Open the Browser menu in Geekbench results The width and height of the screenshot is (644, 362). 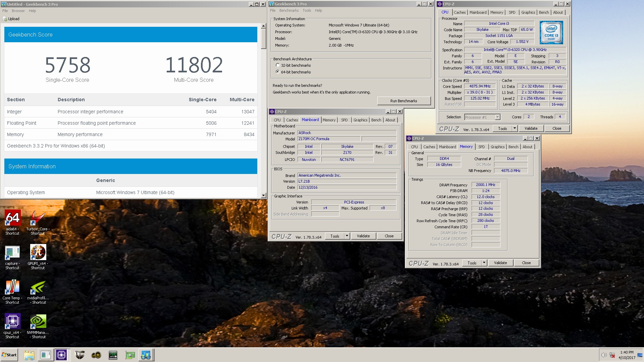click(x=18, y=11)
